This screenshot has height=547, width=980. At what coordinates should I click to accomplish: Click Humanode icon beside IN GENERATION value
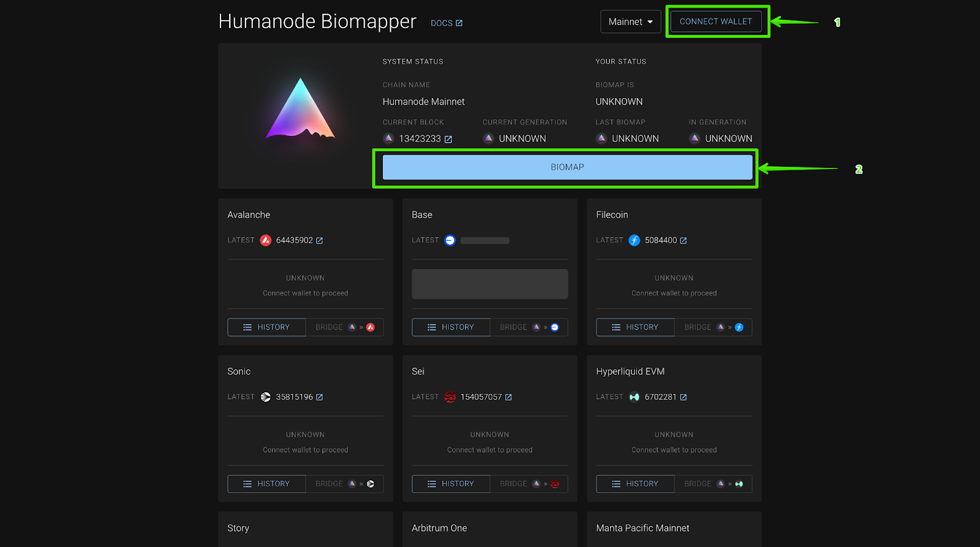(x=695, y=138)
